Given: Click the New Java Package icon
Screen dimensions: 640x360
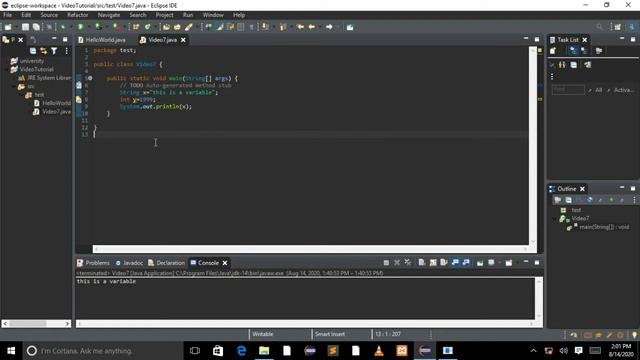Looking at the screenshot, I should pos(136,27).
